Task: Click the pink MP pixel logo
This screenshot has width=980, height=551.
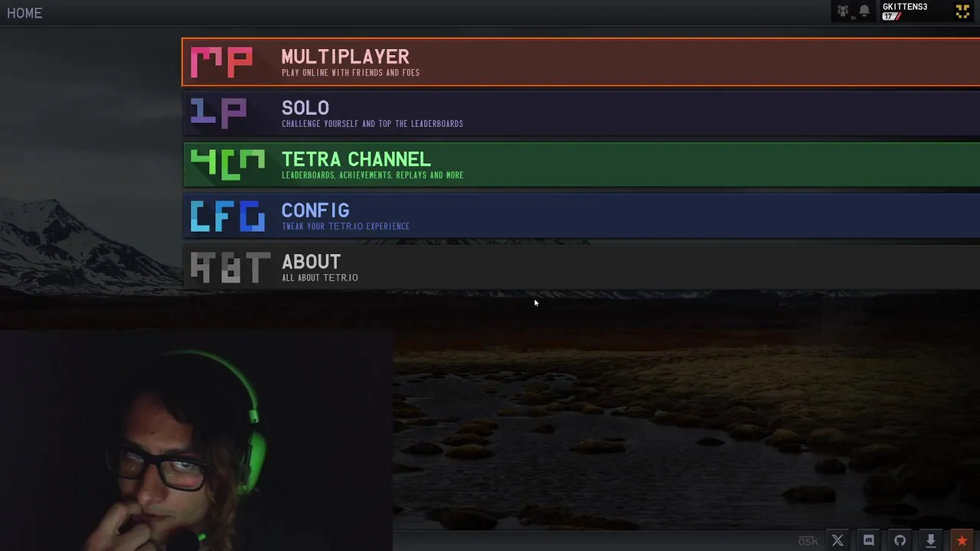Action: coord(221,63)
